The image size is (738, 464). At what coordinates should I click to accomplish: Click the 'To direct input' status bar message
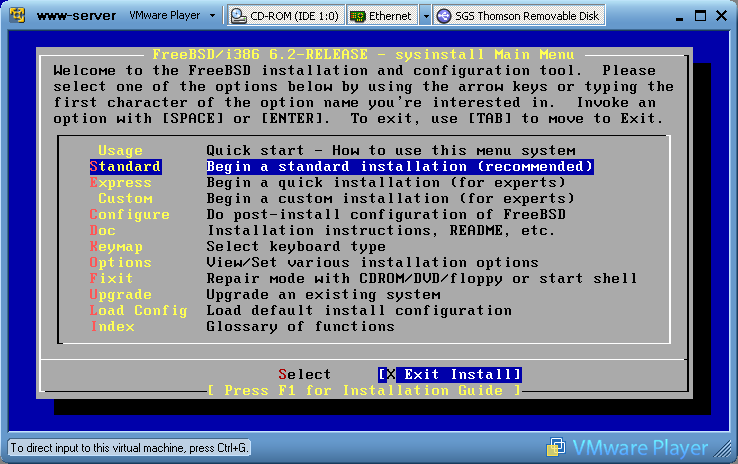pyautogui.click(x=128, y=448)
